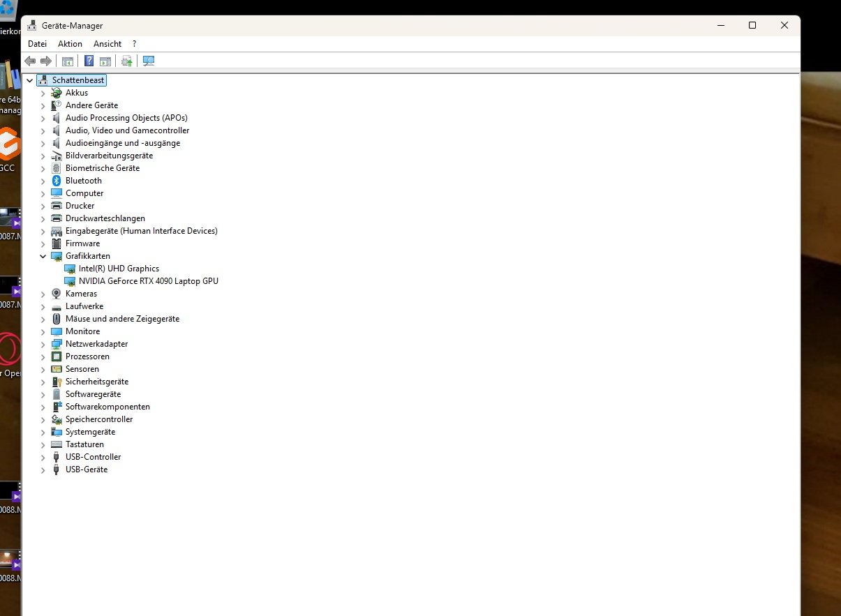Screen dimensions: 841x616
Task: Click the Netzwerkadapter network icon
Action: [x=57, y=344]
